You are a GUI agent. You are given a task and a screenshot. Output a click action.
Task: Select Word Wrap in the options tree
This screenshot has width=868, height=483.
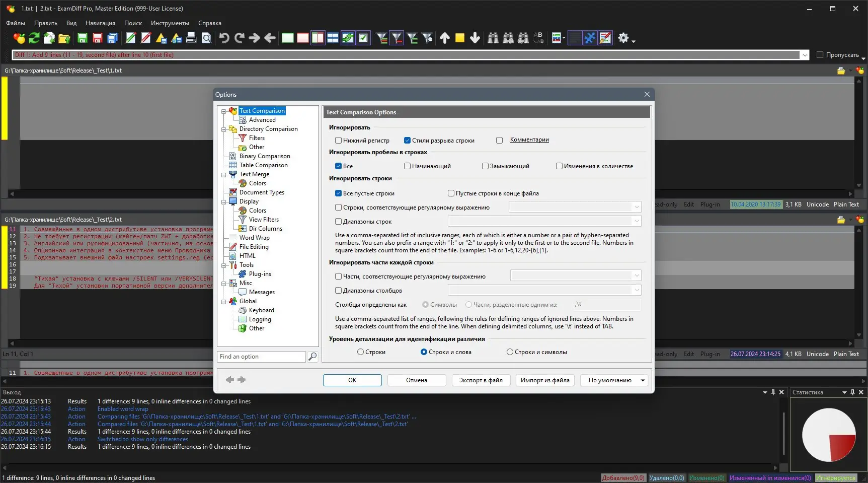pyautogui.click(x=254, y=238)
